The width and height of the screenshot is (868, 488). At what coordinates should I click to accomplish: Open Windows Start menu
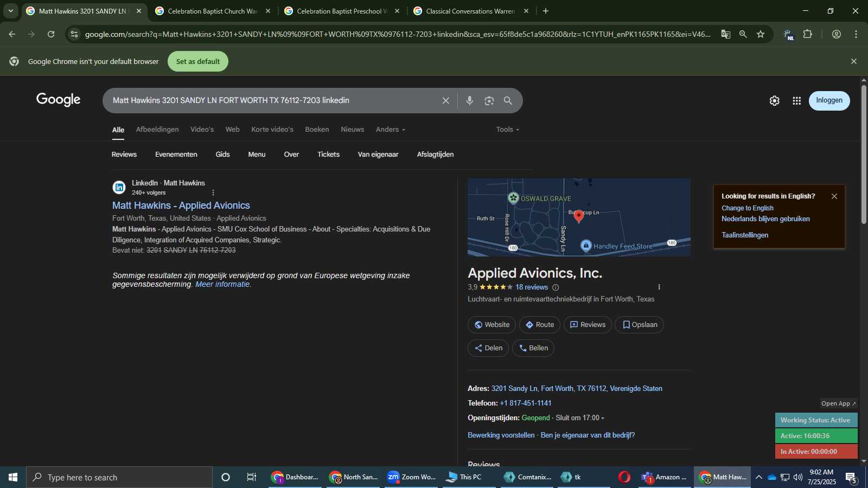13,477
